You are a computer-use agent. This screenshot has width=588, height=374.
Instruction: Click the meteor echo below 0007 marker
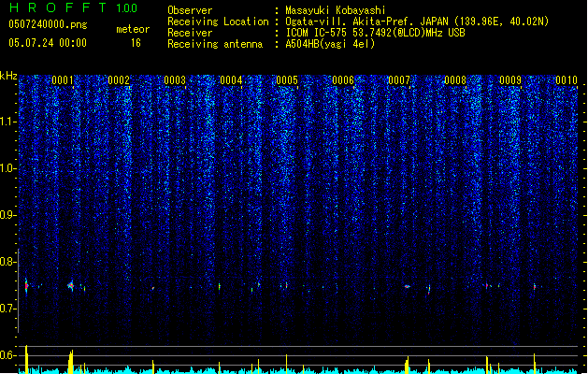[x=408, y=287]
